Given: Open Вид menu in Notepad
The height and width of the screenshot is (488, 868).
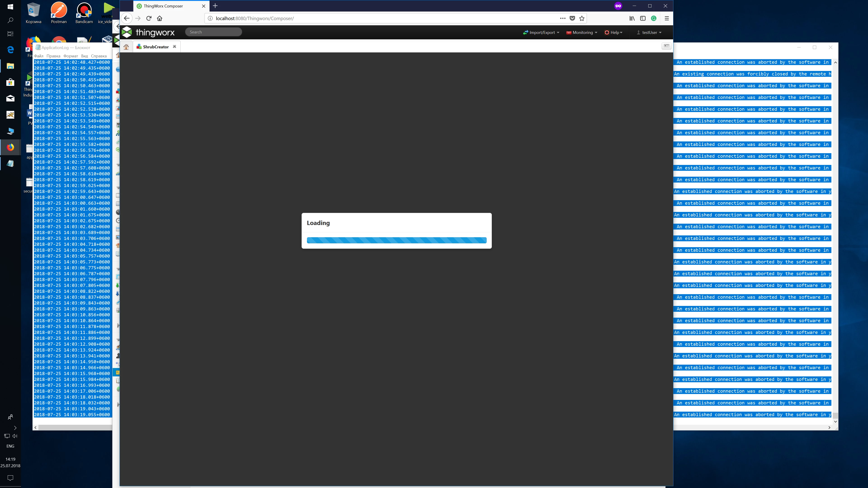Looking at the screenshot, I should (84, 56).
